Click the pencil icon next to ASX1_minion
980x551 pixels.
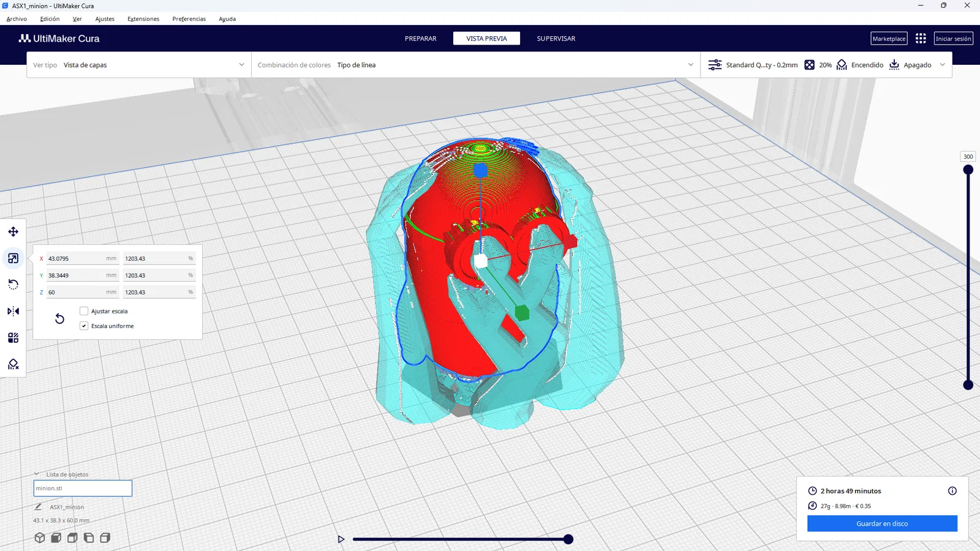pyautogui.click(x=38, y=506)
